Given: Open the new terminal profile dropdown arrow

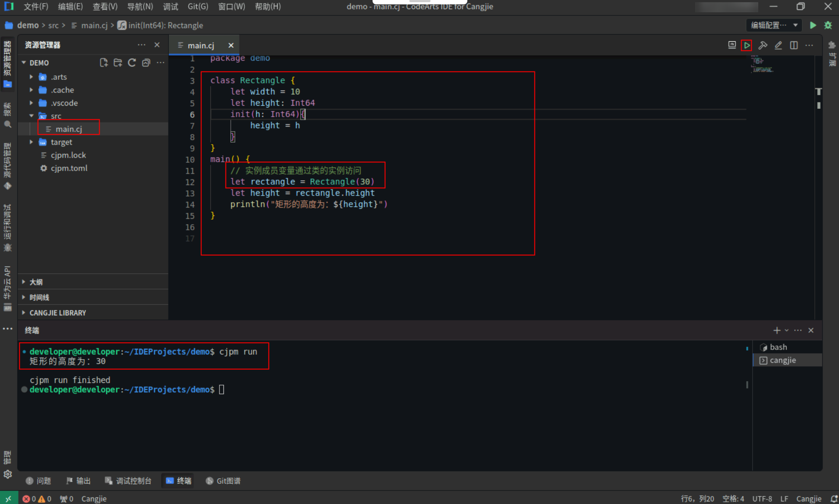Looking at the screenshot, I should coord(786,330).
